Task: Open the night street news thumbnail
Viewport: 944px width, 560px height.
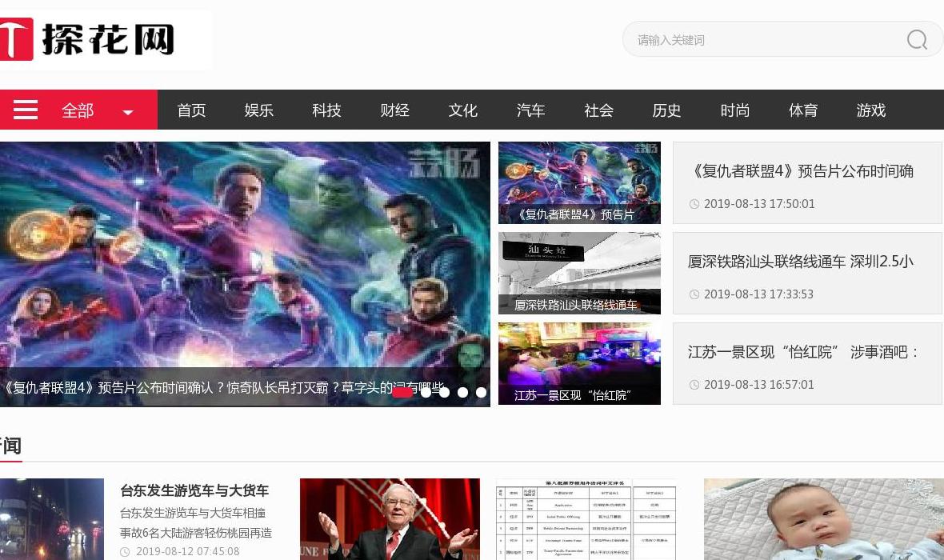Action: 52,519
